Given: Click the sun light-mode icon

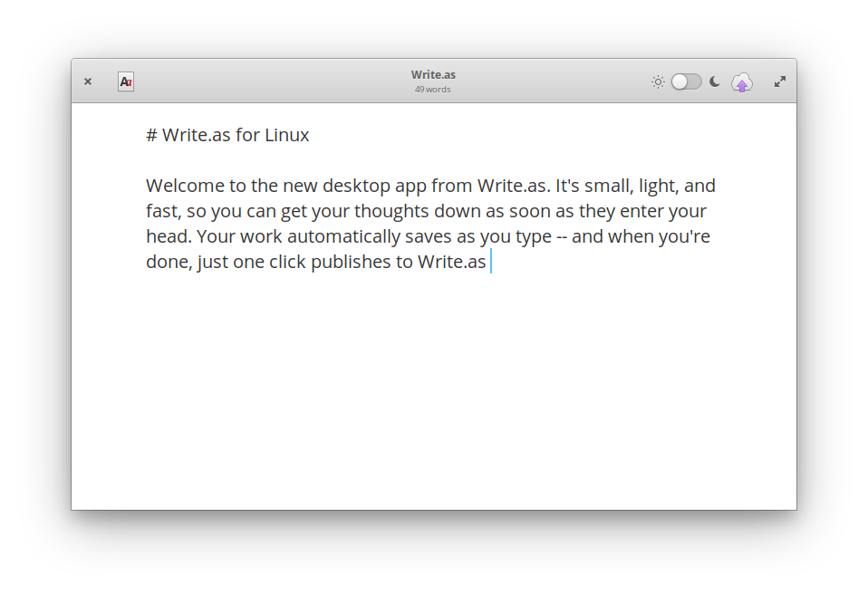Looking at the screenshot, I should [658, 81].
